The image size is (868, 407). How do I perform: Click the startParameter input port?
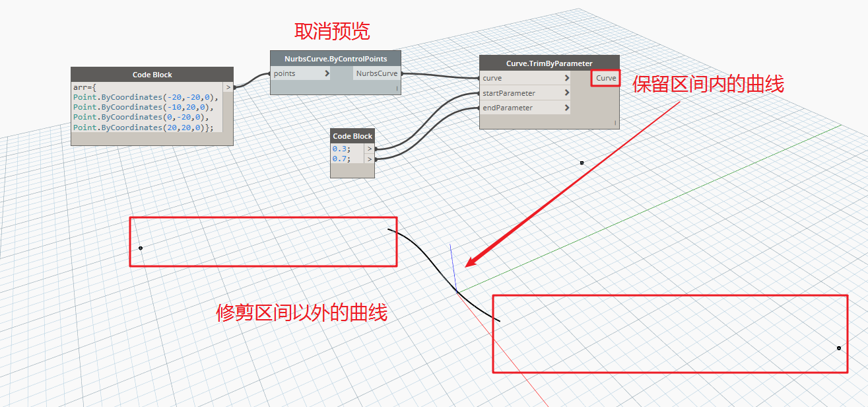[x=525, y=93]
